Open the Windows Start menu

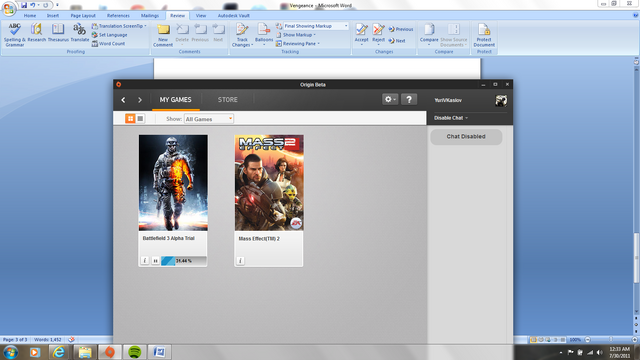(10, 351)
